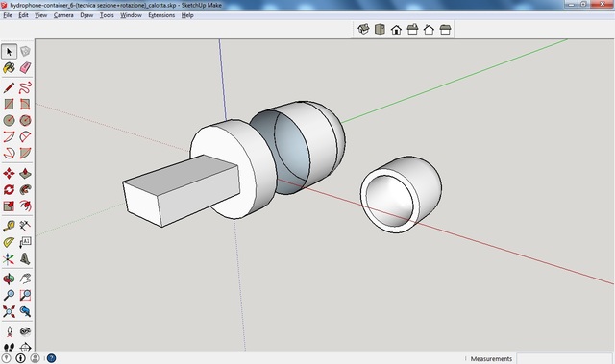Viewport: 615px width, 364px height.
Task: Click the geo-location status bar icon
Action: [7, 357]
